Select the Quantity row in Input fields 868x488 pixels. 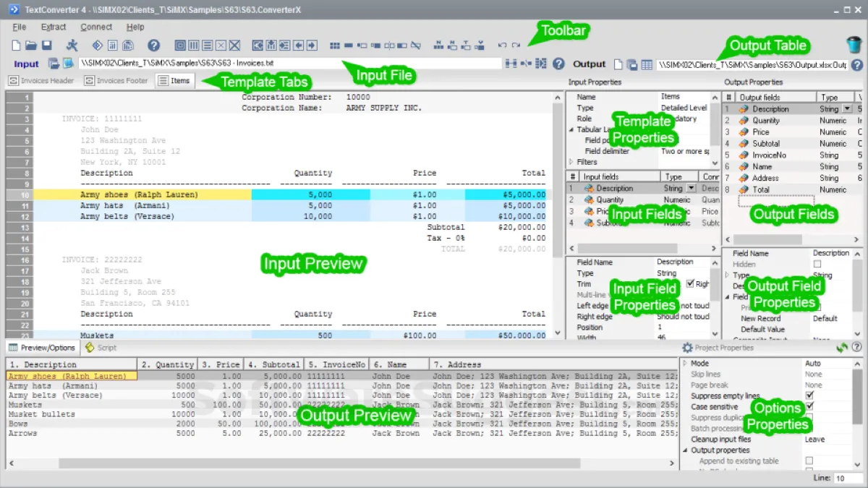(610, 200)
